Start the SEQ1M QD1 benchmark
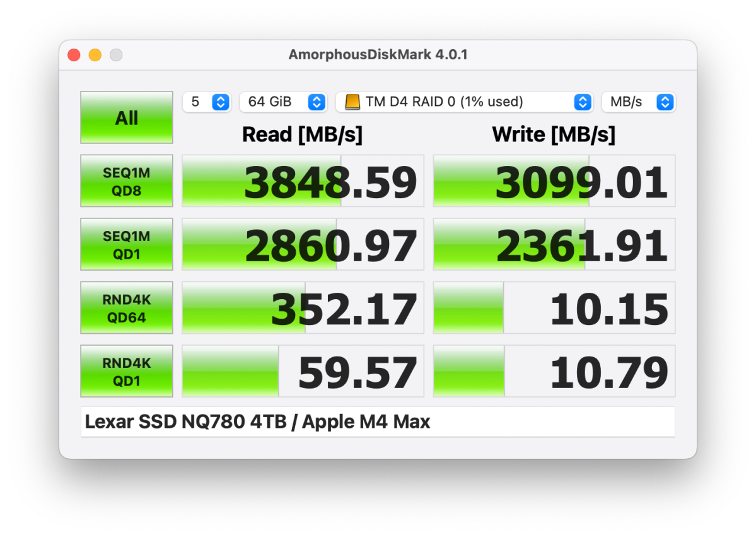 point(126,244)
